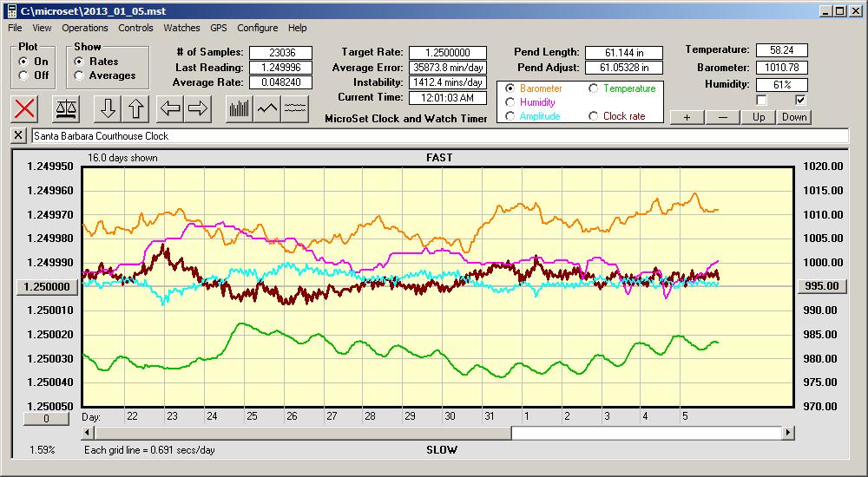
Task: Tick the unchecked box under Humidity
Action: pos(762,100)
